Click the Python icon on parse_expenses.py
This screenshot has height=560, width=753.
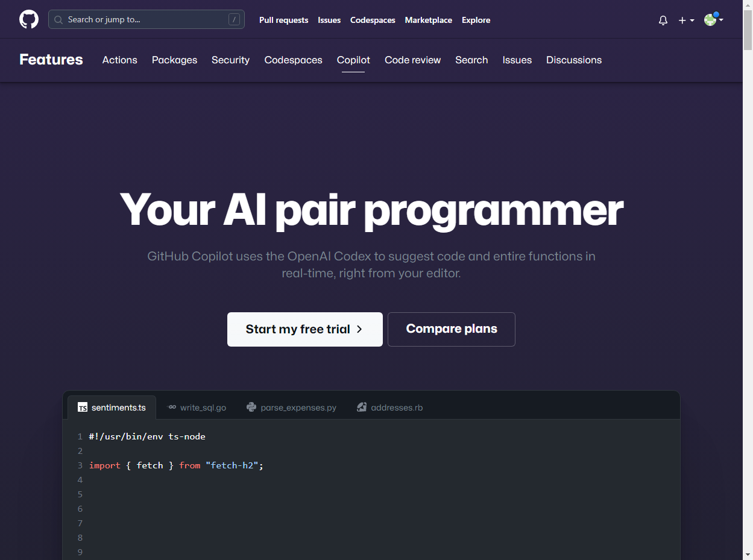pyautogui.click(x=251, y=407)
